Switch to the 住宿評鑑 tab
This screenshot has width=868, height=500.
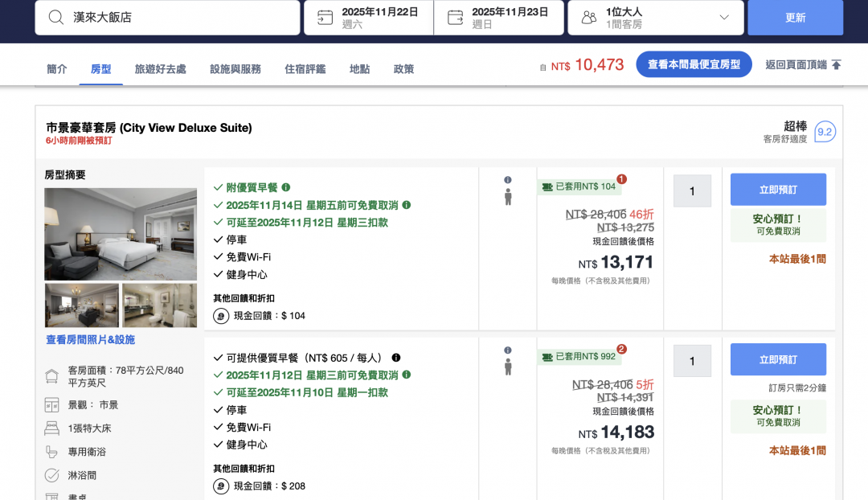(x=305, y=69)
